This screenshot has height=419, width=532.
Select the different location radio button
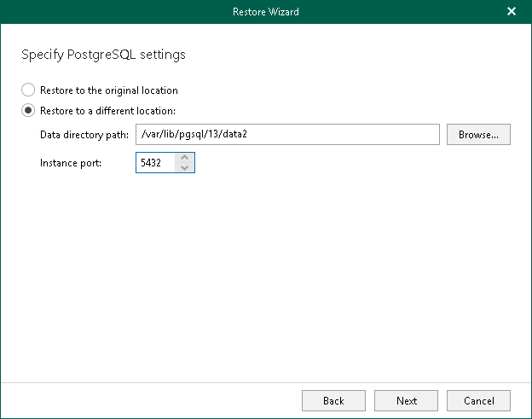(x=28, y=110)
